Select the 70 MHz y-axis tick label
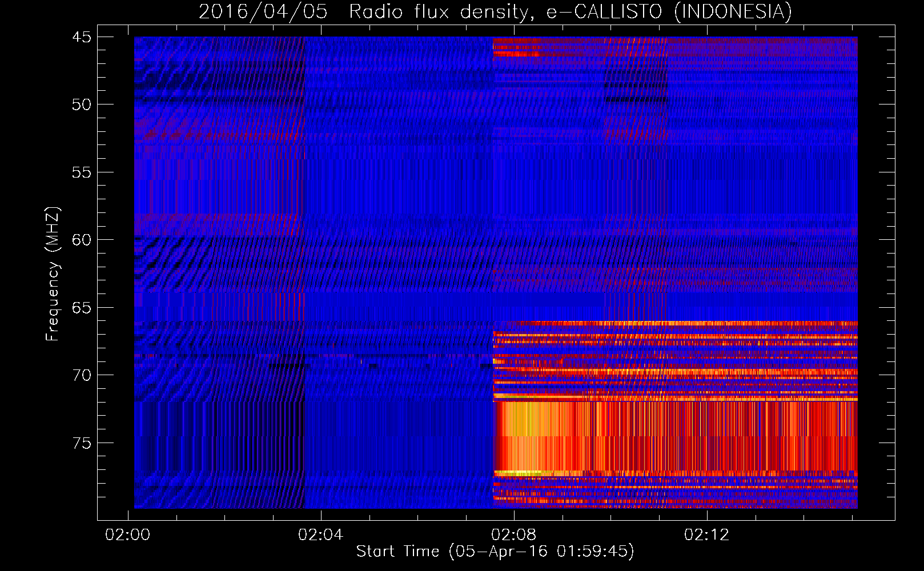The height and width of the screenshot is (571, 924). [81, 375]
